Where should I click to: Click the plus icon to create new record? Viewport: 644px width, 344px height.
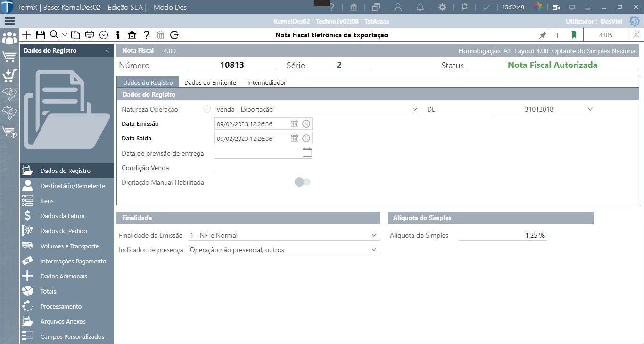26,35
